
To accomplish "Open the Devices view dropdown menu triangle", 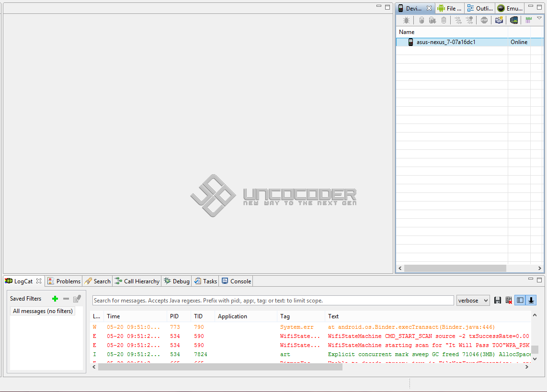I will (539, 18).
